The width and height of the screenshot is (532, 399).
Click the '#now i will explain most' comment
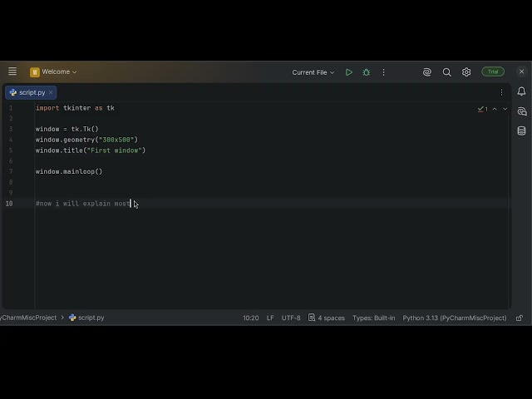pyautogui.click(x=83, y=204)
